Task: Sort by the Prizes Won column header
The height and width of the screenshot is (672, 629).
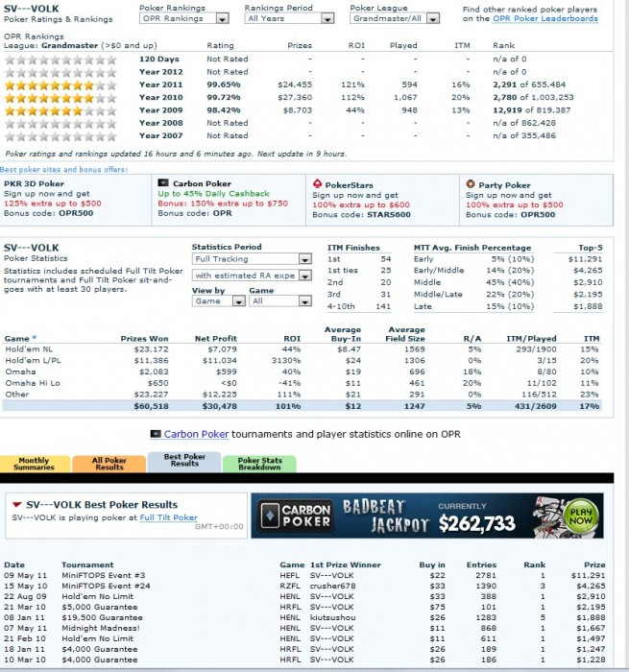Action: (144, 339)
